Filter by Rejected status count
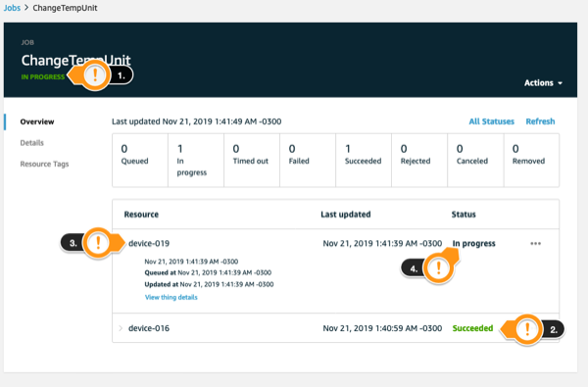Image resolution: width=588 pixels, height=387 pixels. (x=419, y=160)
